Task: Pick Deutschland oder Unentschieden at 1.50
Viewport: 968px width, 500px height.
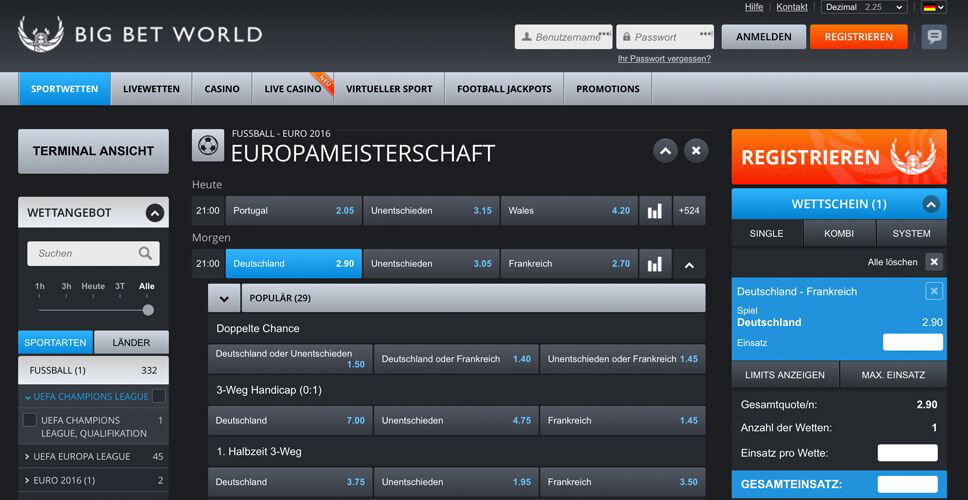Action: point(290,359)
